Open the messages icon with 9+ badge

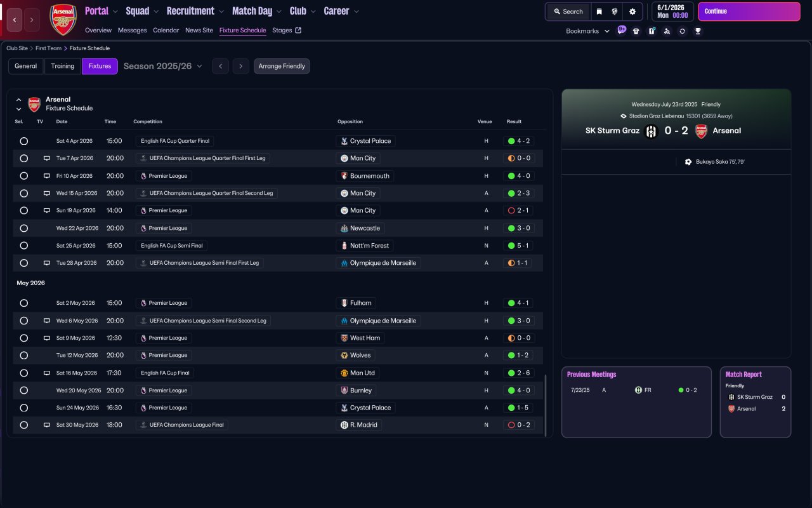click(x=621, y=30)
